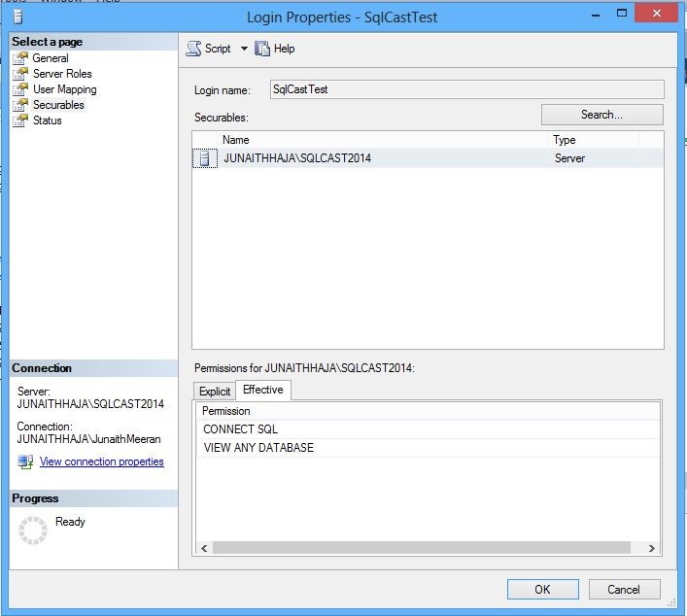Dismiss dialog with Cancel button
The width and height of the screenshot is (687, 616).
(x=624, y=589)
